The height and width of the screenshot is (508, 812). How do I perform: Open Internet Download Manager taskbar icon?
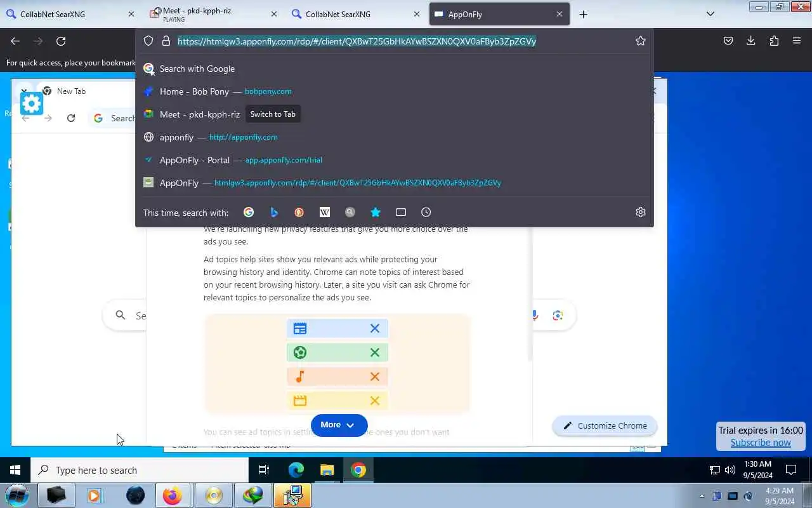coord(252,495)
